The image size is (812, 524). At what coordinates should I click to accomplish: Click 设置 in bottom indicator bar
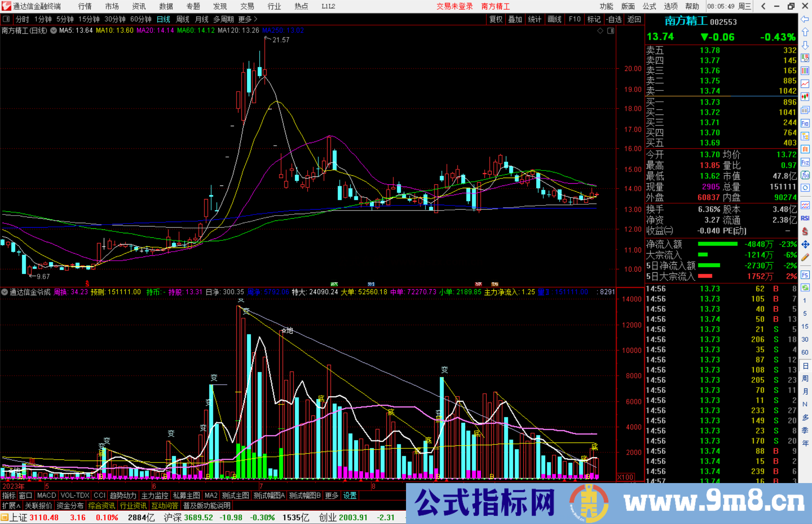[x=350, y=495]
